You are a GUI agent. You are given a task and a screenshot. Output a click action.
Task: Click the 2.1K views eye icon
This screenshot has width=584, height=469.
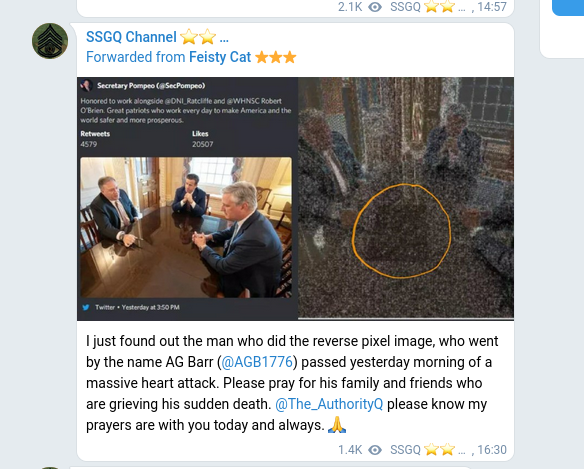coord(375,7)
